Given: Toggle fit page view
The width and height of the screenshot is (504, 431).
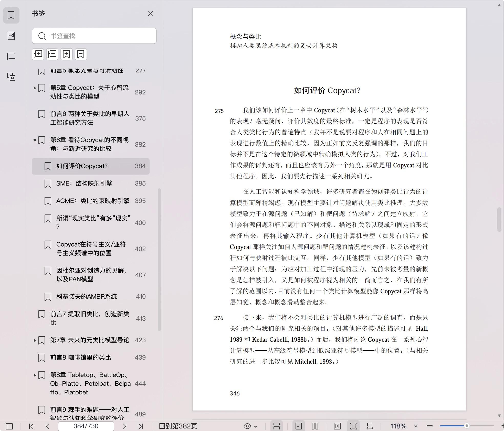Looking at the screenshot, I should click(354, 426).
